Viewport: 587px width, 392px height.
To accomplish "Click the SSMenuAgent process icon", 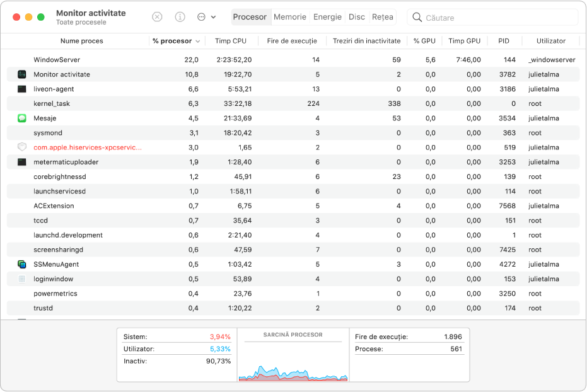I will click(22, 265).
